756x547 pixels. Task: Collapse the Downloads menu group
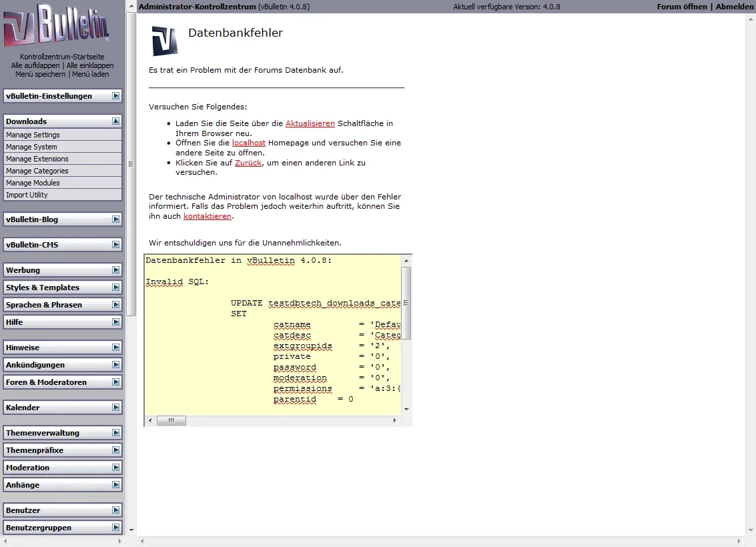point(115,121)
